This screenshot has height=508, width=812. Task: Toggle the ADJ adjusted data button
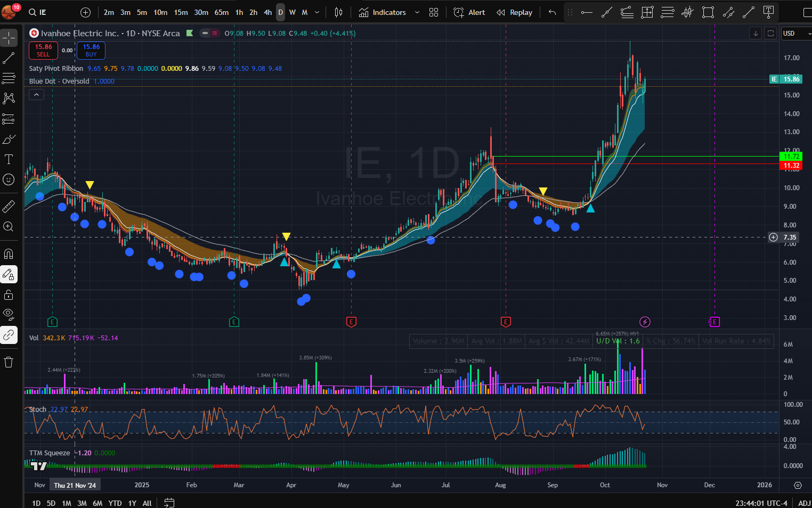(804, 503)
